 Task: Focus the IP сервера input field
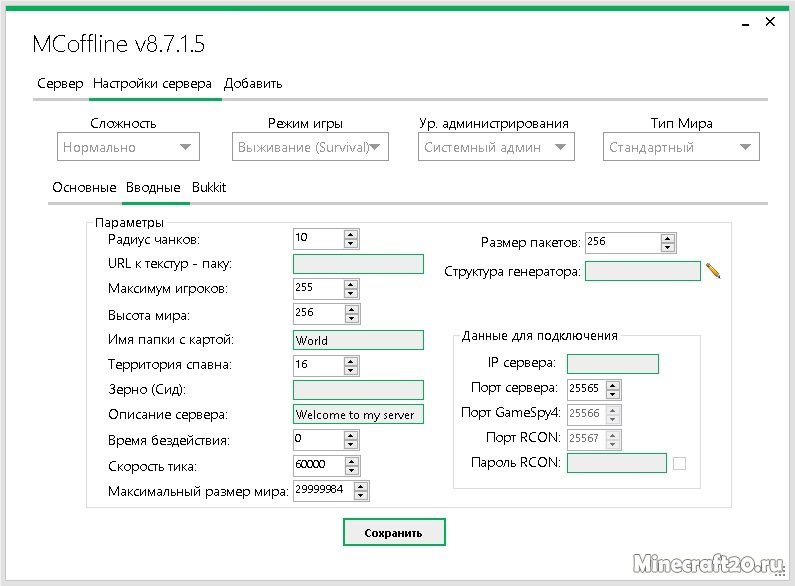click(613, 364)
